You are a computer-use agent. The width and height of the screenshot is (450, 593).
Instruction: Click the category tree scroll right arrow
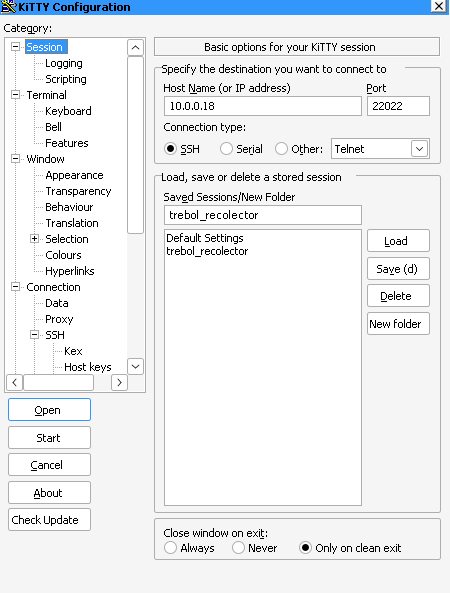click(x=119, y=382)
